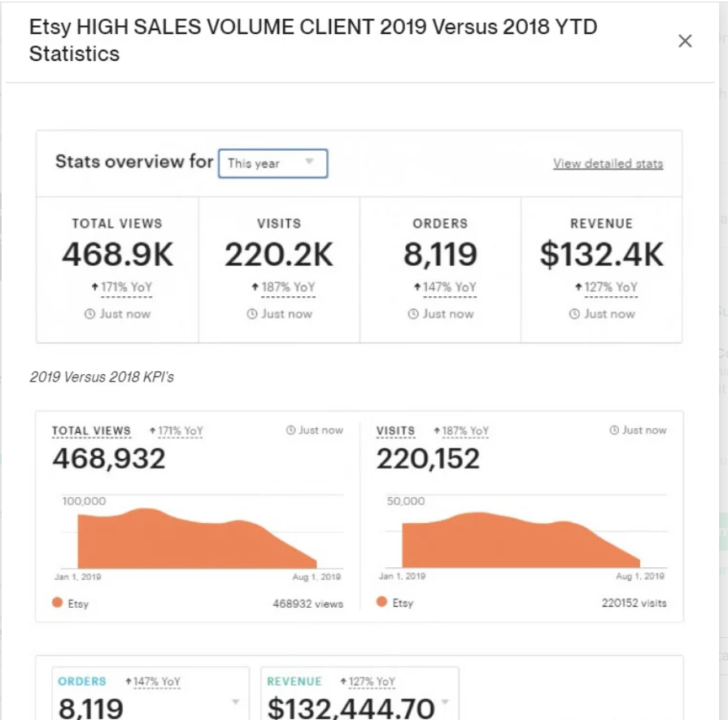The image size is (728, 720).
Task: Click the clock icon under Revenue $132.4K
Action: 574,314
